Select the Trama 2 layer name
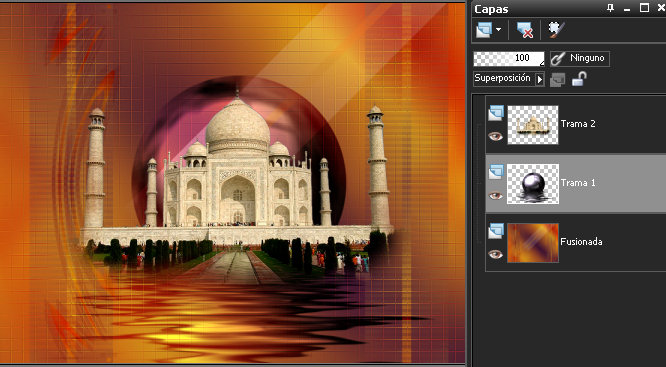This screenshot has height=367, width=666. 578,124
